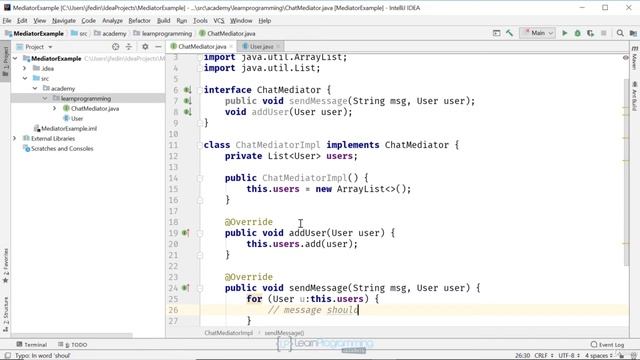This screenshot has height=360, width=640.
Task: Open the VCS menu
Action: point(219,20)
